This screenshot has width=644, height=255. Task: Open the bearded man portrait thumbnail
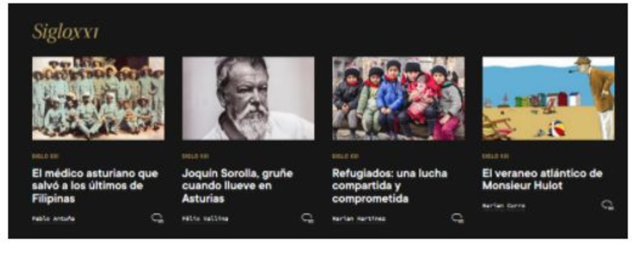tap(248, 99)
